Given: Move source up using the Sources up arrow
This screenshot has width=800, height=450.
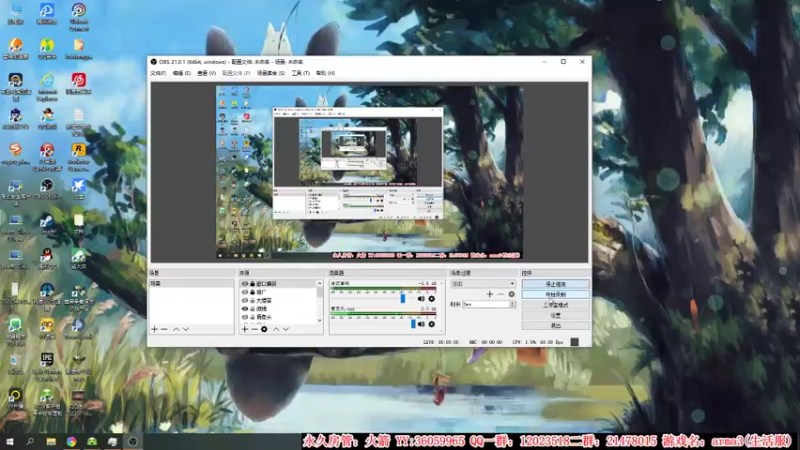Looking at the screenshot, I should click(x=276, y=330).
